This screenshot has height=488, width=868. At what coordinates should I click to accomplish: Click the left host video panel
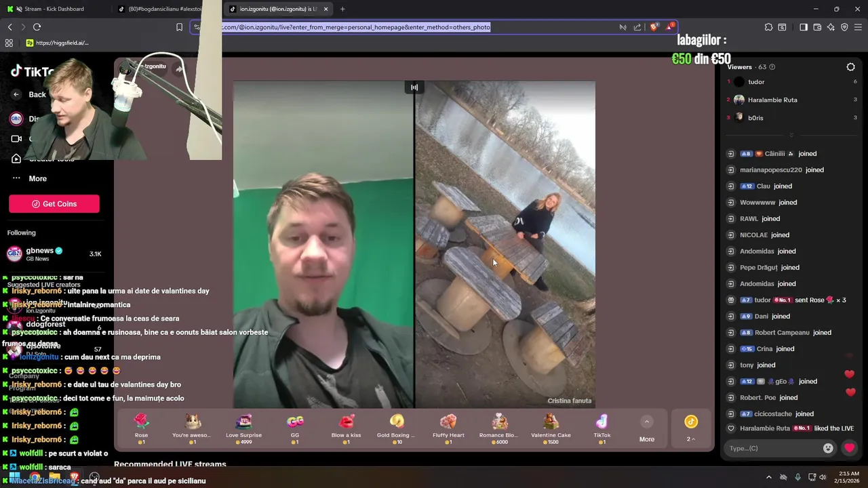coord(323,245)
